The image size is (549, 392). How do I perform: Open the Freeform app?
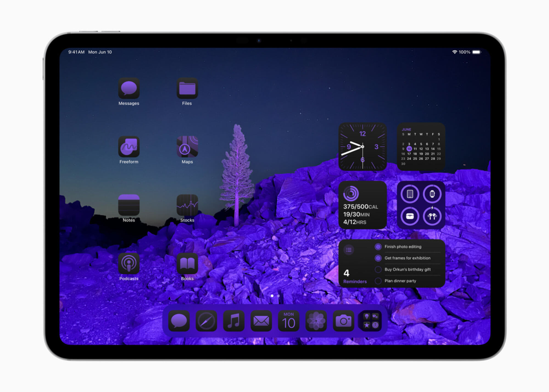(x=129, y=149)
